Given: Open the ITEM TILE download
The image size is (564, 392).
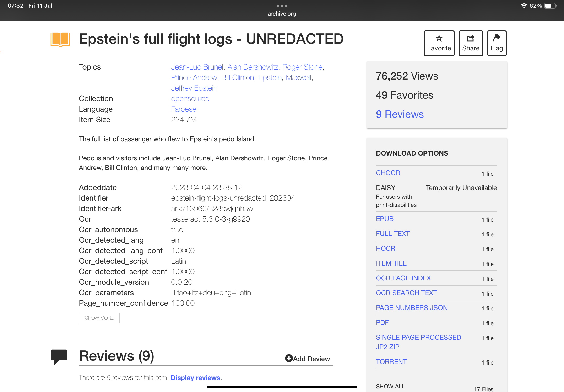Looking at the screenshot, I should [x=391, y=263].
